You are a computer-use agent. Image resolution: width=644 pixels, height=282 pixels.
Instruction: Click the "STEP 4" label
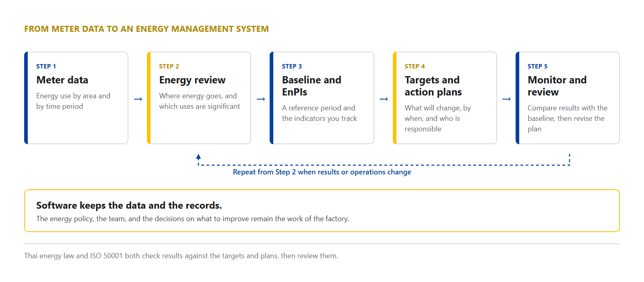tap(415, 66)
